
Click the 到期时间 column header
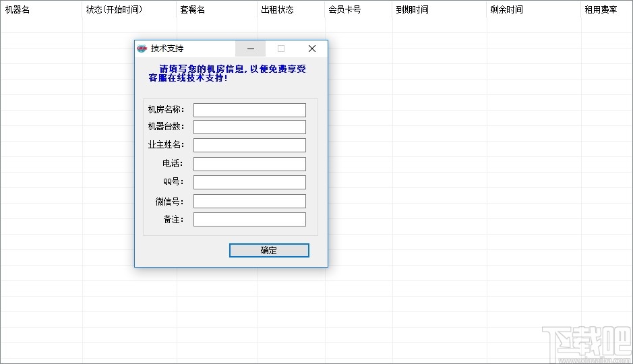[440, 9]
